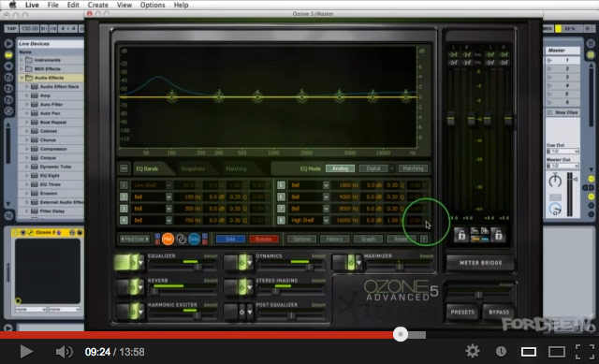The height and width of the screenshot is (364, 599).
Task: Click the minus button beside EQ Bands
Action: [x=124, y=168]
